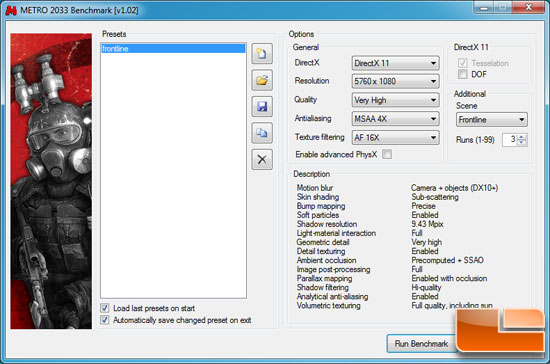The width and height of the screenshot is (550, 364).
Task: Toggle the Tesselation checkbox
Action: point(462,63)
